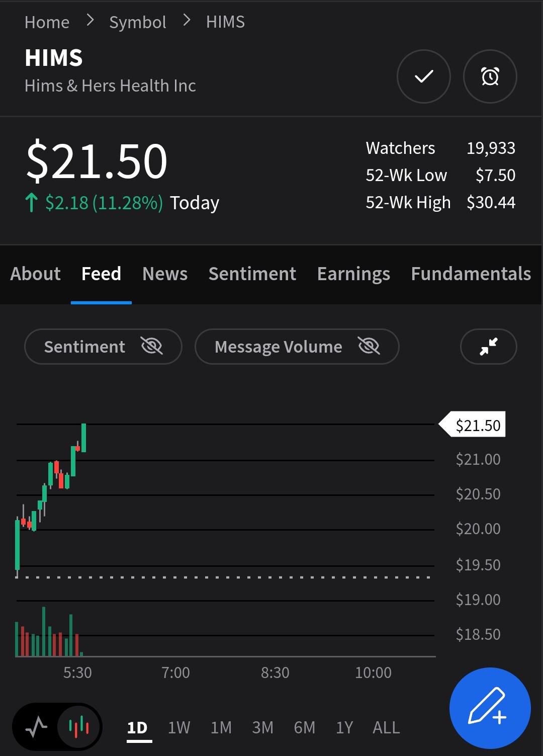Click the 7:00 time axis label
Screen dimensions: 543x756
(175, 673)
